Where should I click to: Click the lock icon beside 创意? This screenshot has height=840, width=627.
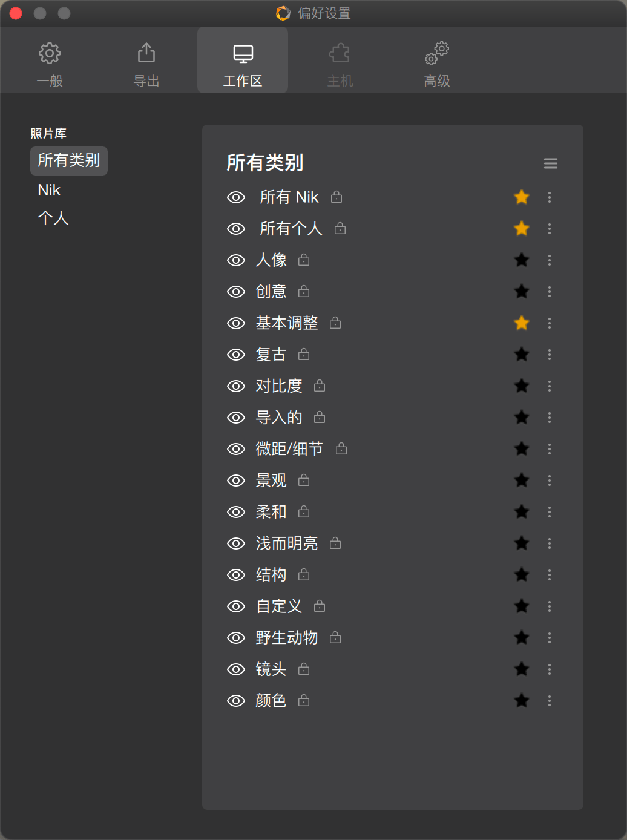(304, 292)
